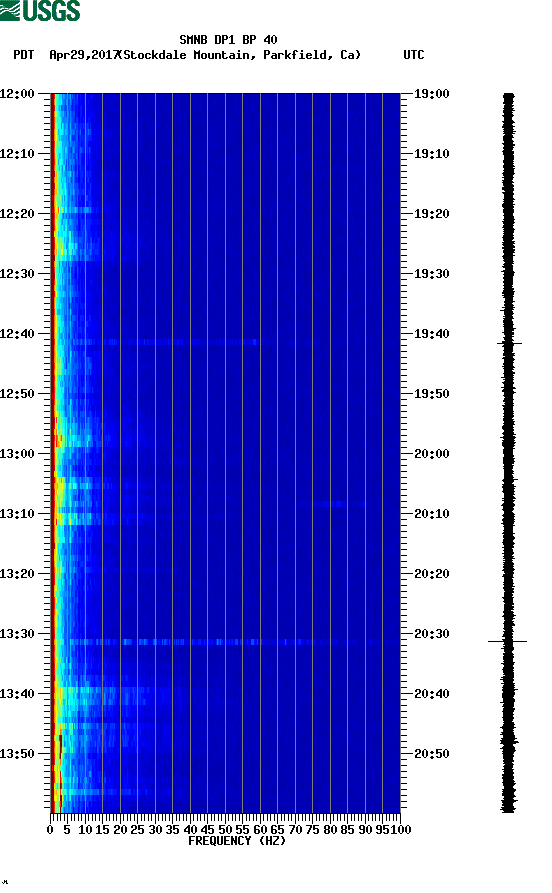Click the 20:30 UTC time label
This screenshot has height=893, width=552.
tap(432, 634)
